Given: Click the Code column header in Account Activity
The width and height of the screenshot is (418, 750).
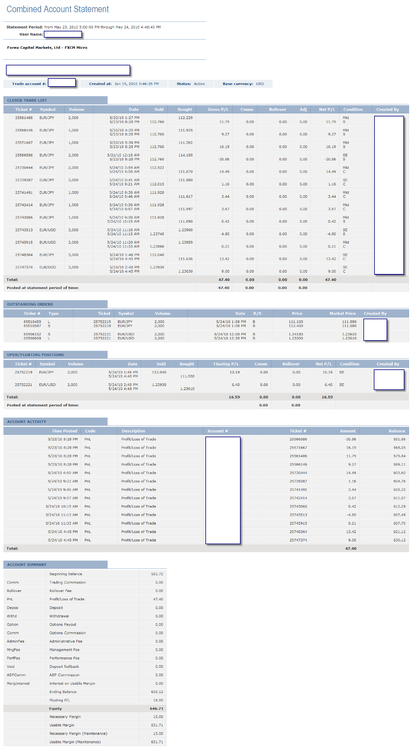Looking at the screenshot, I should 89,431.
